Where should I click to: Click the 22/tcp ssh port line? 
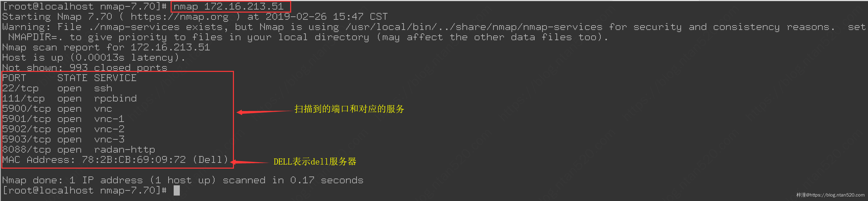(57, 88)
